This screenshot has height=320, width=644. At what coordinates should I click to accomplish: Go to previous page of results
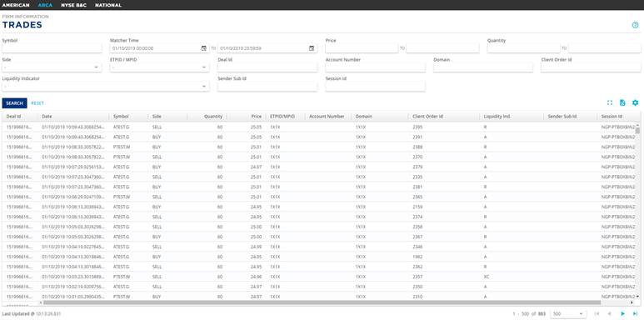click(x=610, y=314)
